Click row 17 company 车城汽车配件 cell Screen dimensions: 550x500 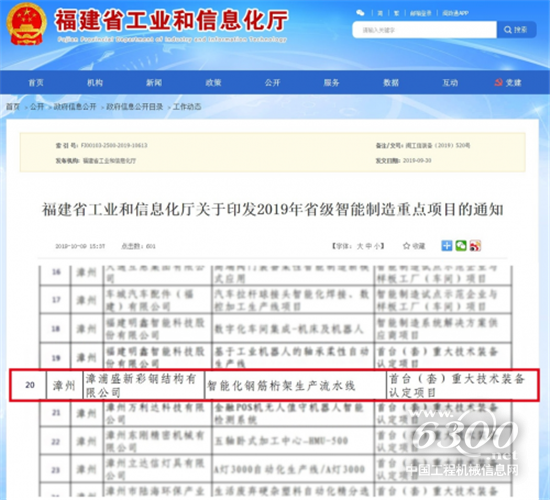click(158, 300)
